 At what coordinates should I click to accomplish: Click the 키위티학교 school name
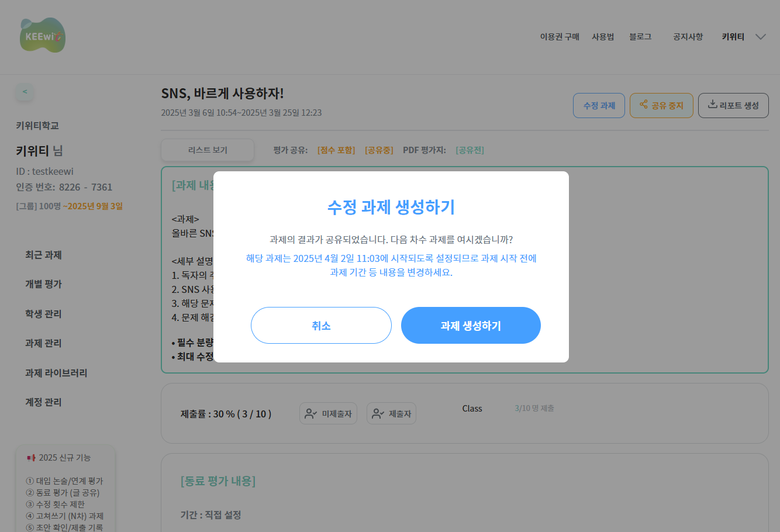[x=37, y=126]
